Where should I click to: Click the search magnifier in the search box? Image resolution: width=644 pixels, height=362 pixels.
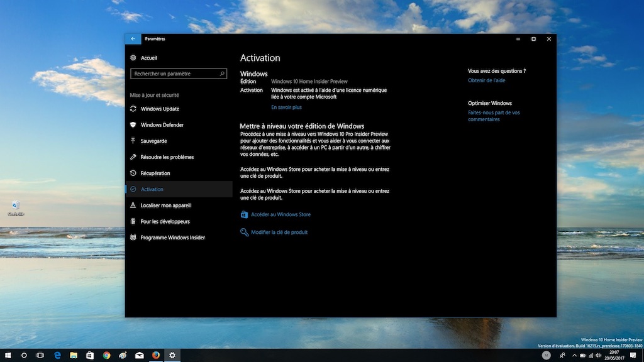click(x=222, y=74)
